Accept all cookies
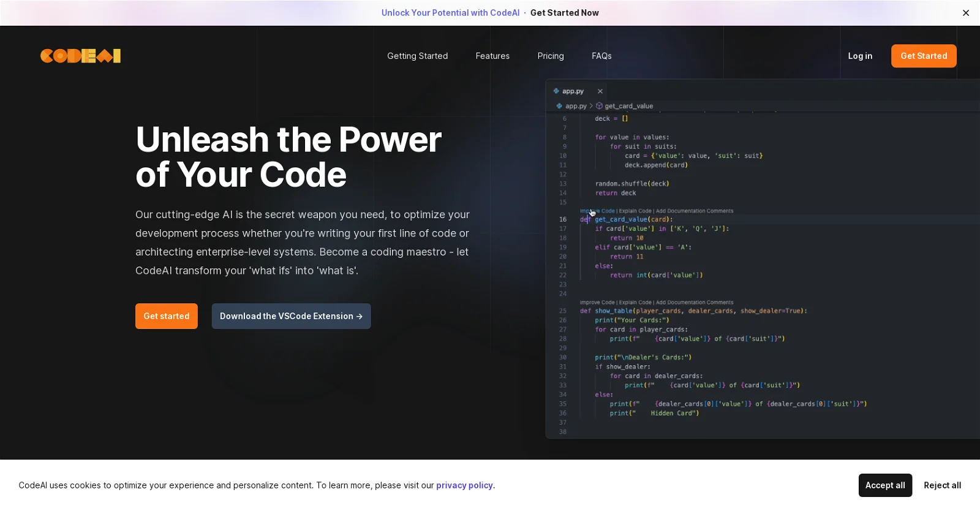 pyautogui.click(x=884, y=485)
